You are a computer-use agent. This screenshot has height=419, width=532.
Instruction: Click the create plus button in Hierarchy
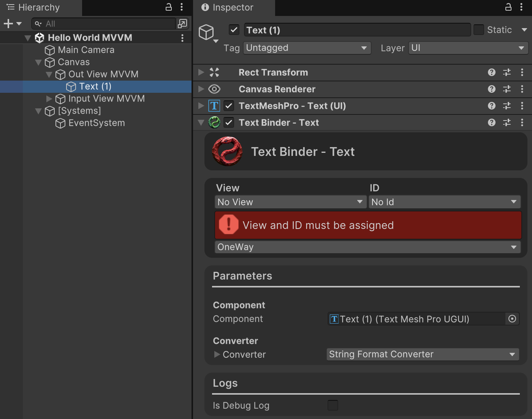click(8, 23)
